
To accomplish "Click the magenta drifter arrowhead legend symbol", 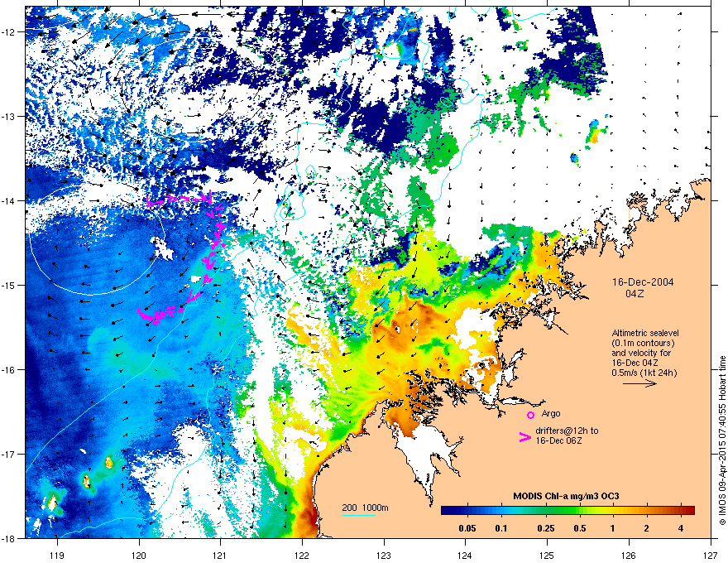I will [x=524, y=436].
